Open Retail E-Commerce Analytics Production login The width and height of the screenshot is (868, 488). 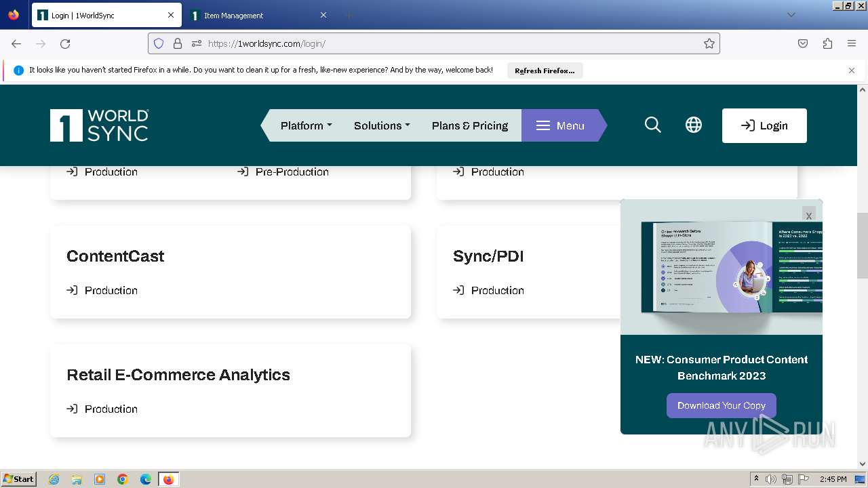102,409
